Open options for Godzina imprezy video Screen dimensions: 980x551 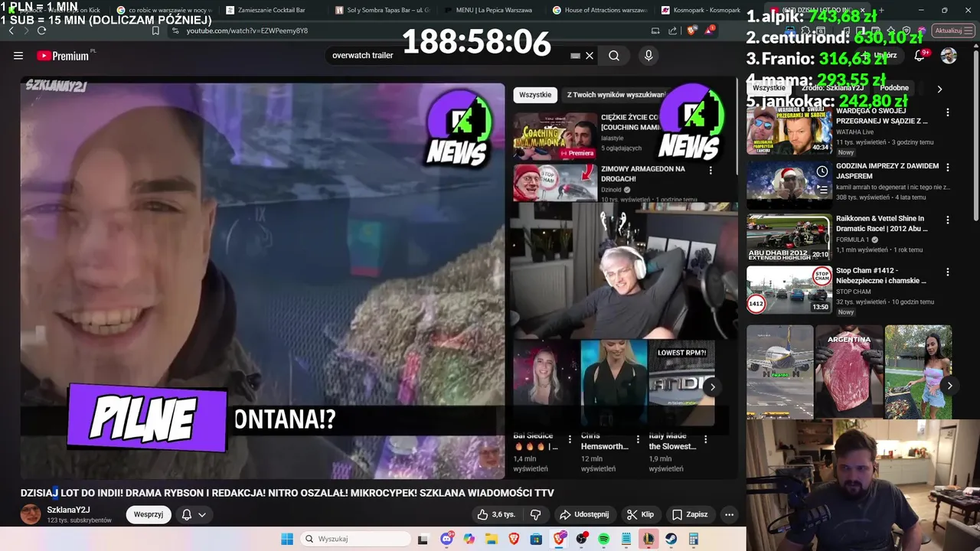pyautogui.click(x=947, y=167)
